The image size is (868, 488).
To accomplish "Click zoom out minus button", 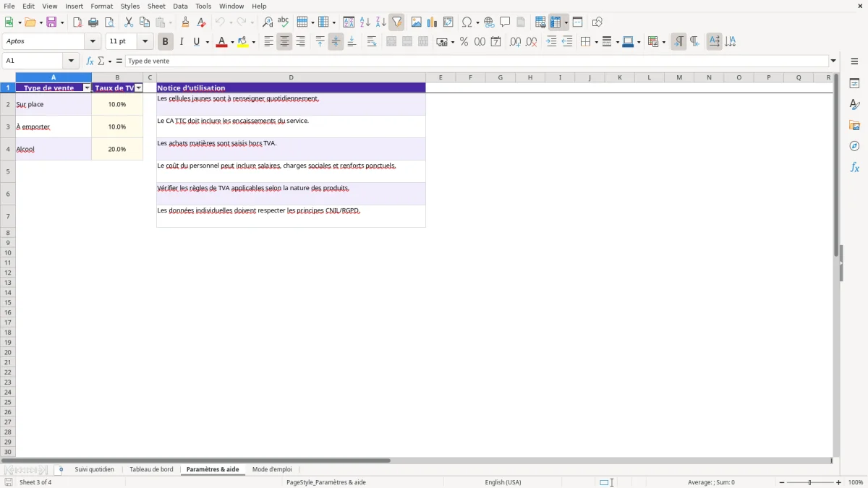I will tap(782, 482).
